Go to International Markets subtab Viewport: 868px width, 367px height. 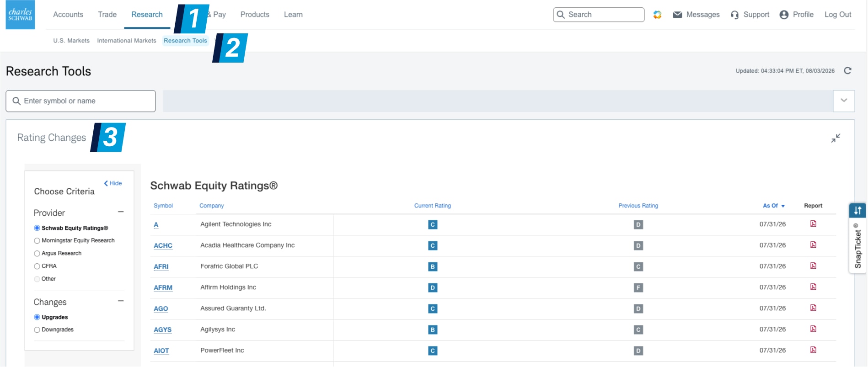pos(127,41)
